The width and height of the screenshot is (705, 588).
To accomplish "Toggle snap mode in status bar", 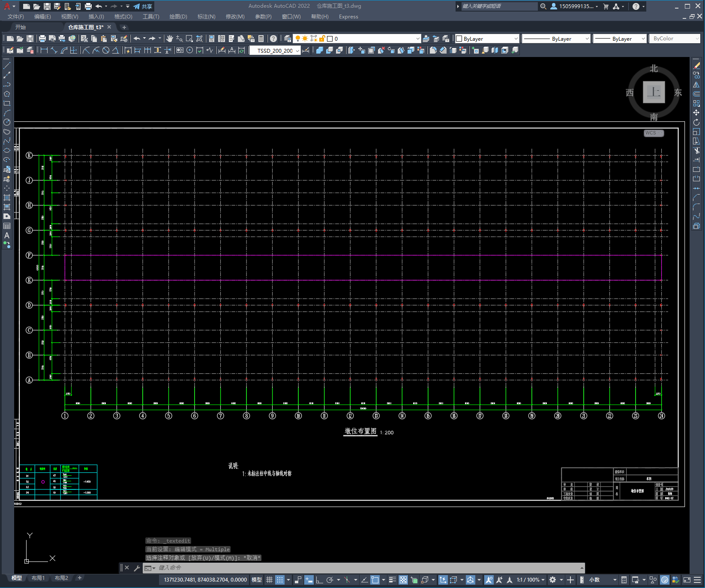I will tap(280, 580).
